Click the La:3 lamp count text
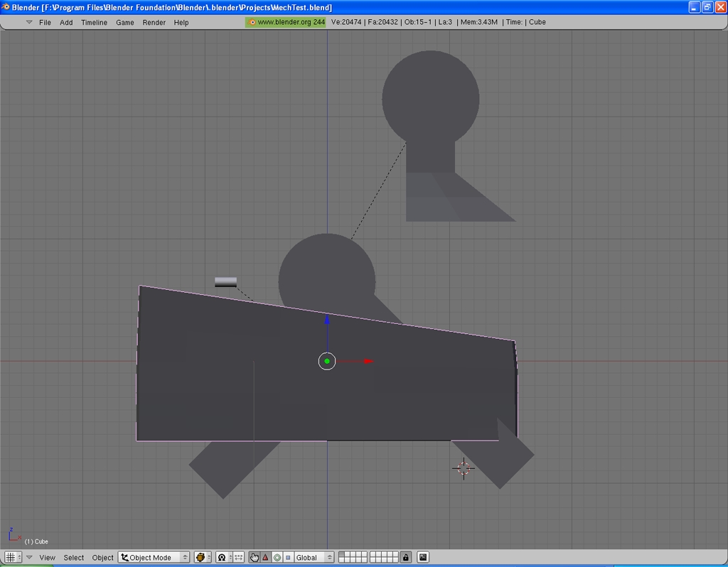 pos(445,22)
